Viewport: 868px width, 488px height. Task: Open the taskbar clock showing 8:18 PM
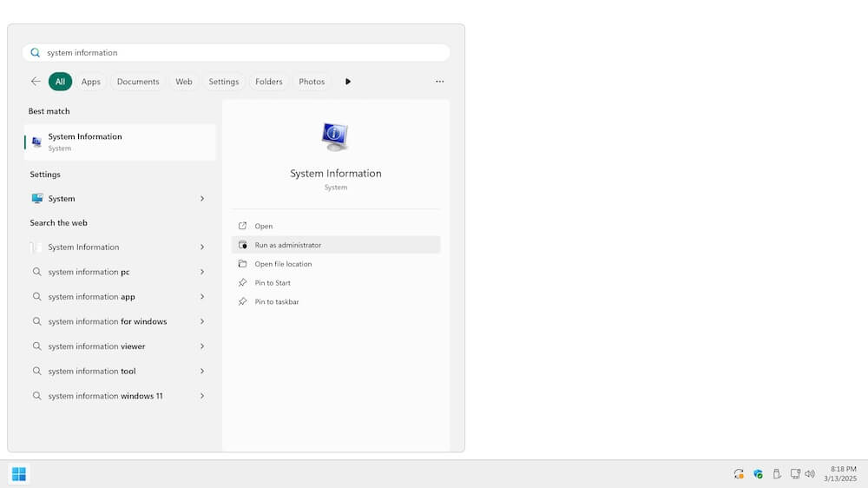839,473
